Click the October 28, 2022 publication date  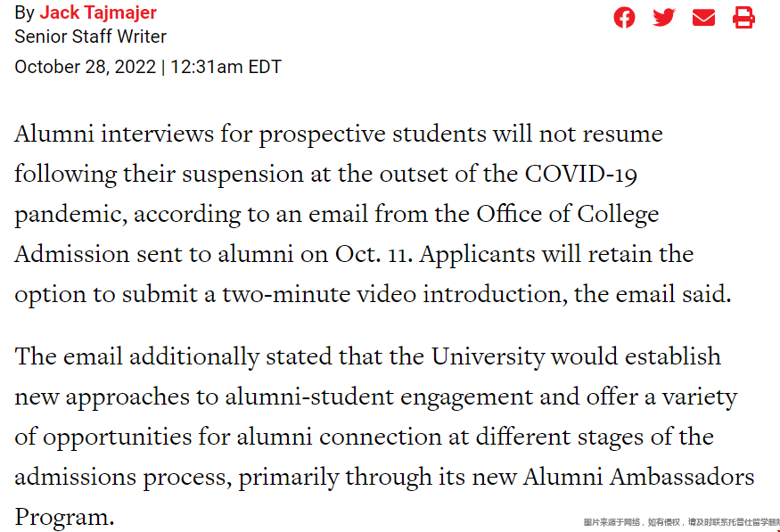(x=85, y=67)
